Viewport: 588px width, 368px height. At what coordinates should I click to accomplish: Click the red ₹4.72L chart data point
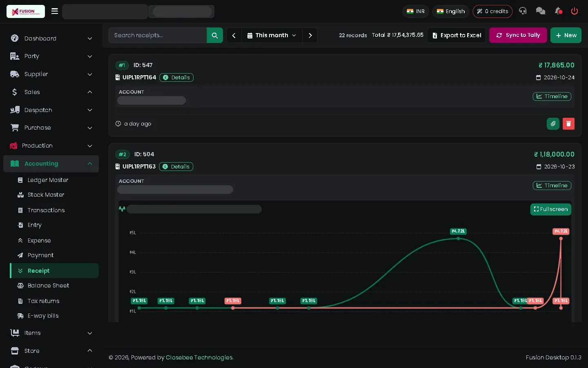coord(561,238)
